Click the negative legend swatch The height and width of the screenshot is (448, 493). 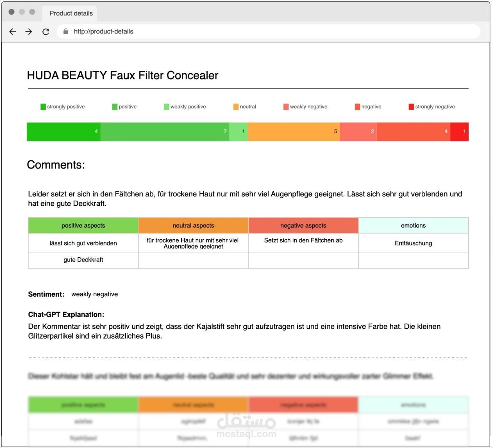(357, 107)
